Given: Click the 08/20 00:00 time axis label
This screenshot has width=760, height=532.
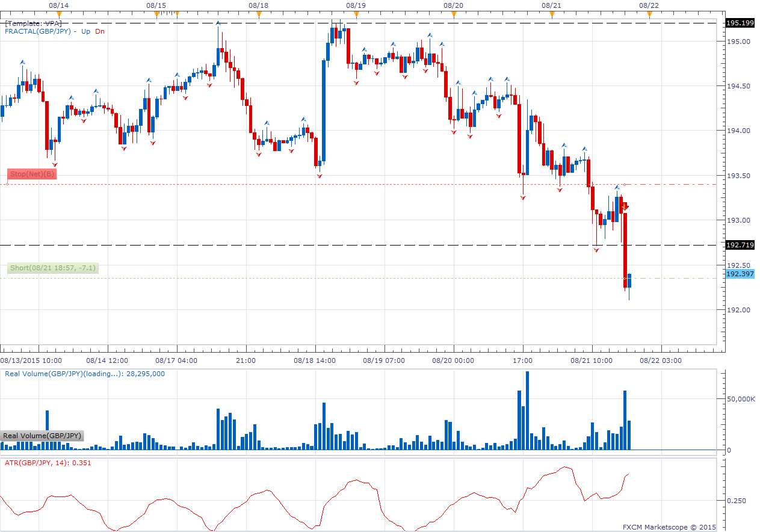Looking at the screenshot, I should pos(453,360).
